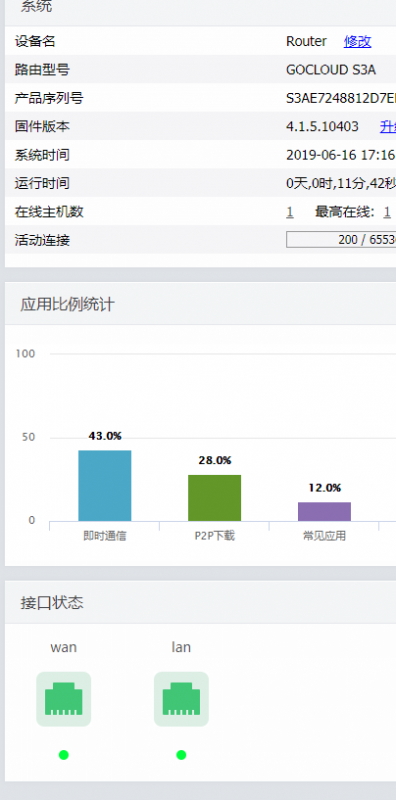This screenshot has height=800, width=396.
Task: Click the 活动连接 progress bar
Action: (x=341, y=240)
